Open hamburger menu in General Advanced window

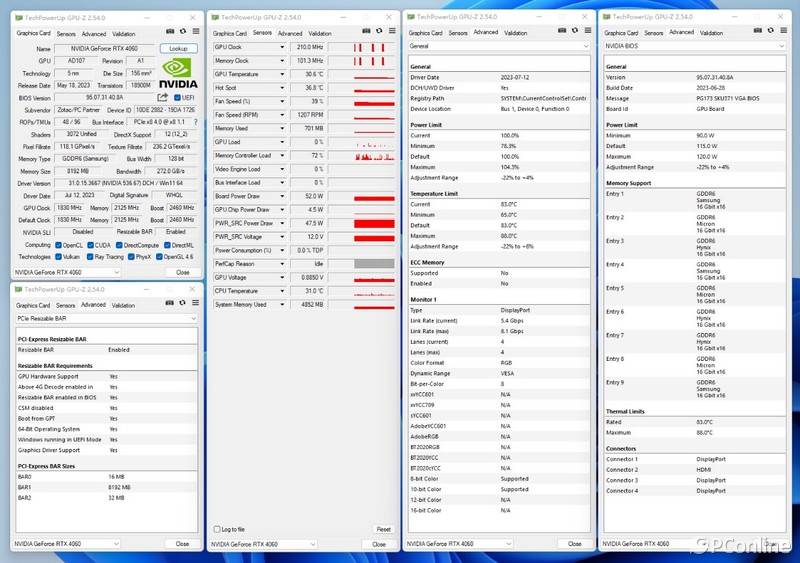pos(588,31)
